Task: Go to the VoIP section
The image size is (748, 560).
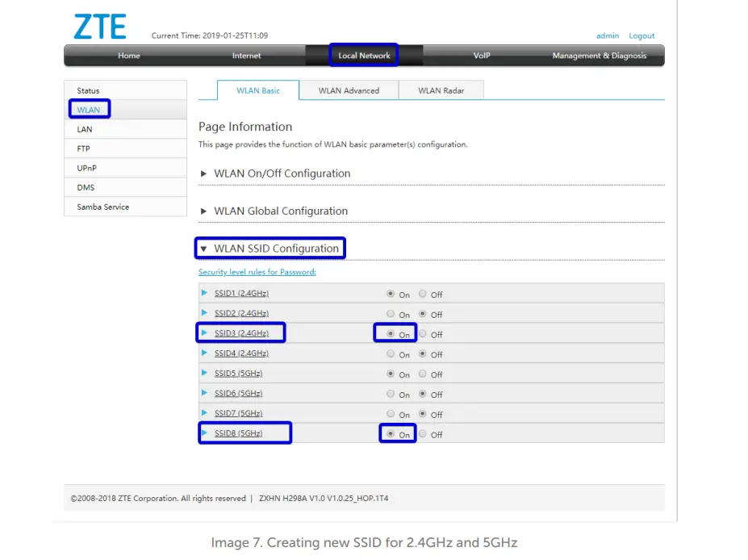Action: pos(482,56)
